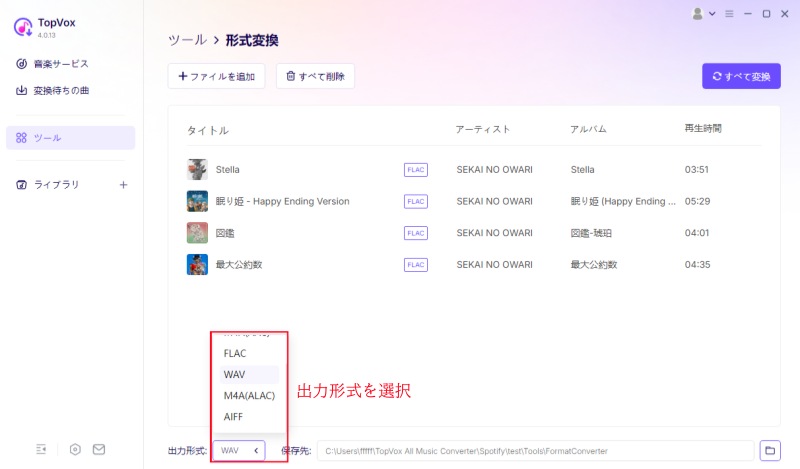The height and width of the screenshot is (469, 800).
Task: Select FLAC in the output format list
Action: pyautogui.click(x=249, y=353)
